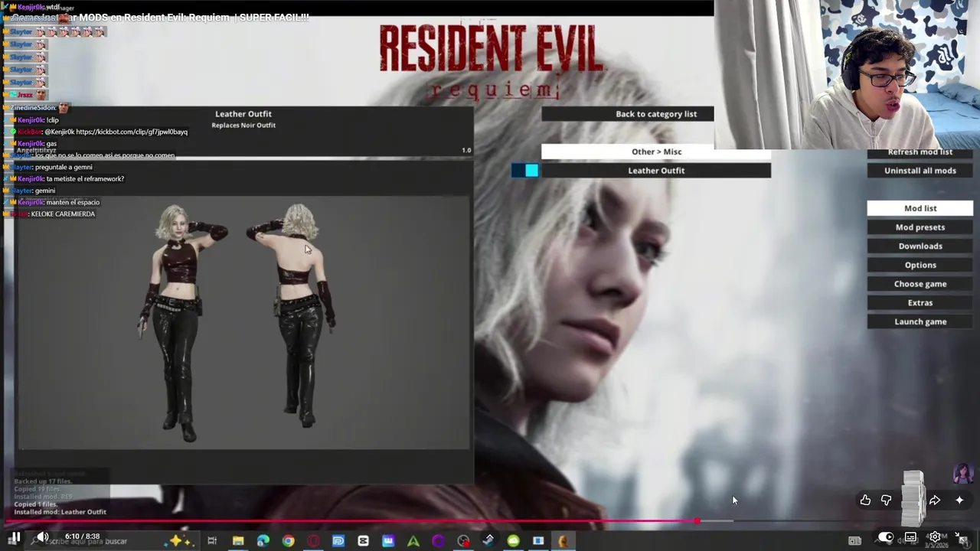Click the video title text overlay
Viewport: 980px width, 551px height.
(x=160, y=17)
